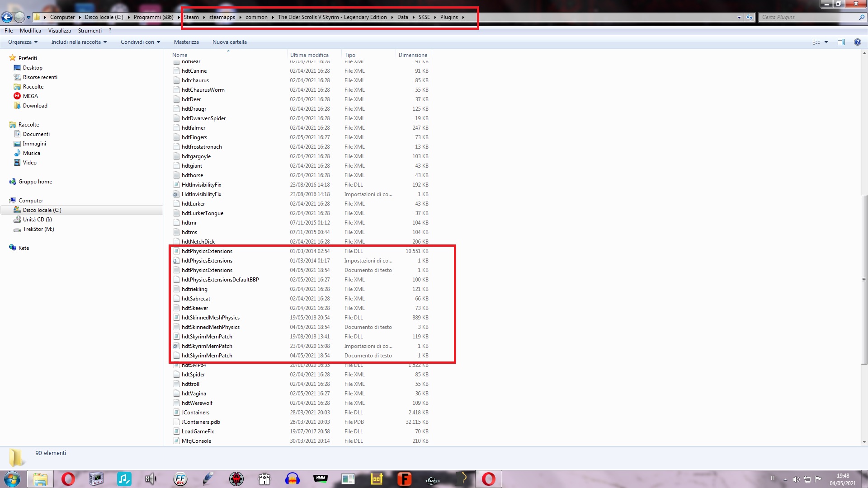Click the SKSE breadcrumb segment
Image resolution: width=868 pixels, height=488 pixels.
[424, 17]
